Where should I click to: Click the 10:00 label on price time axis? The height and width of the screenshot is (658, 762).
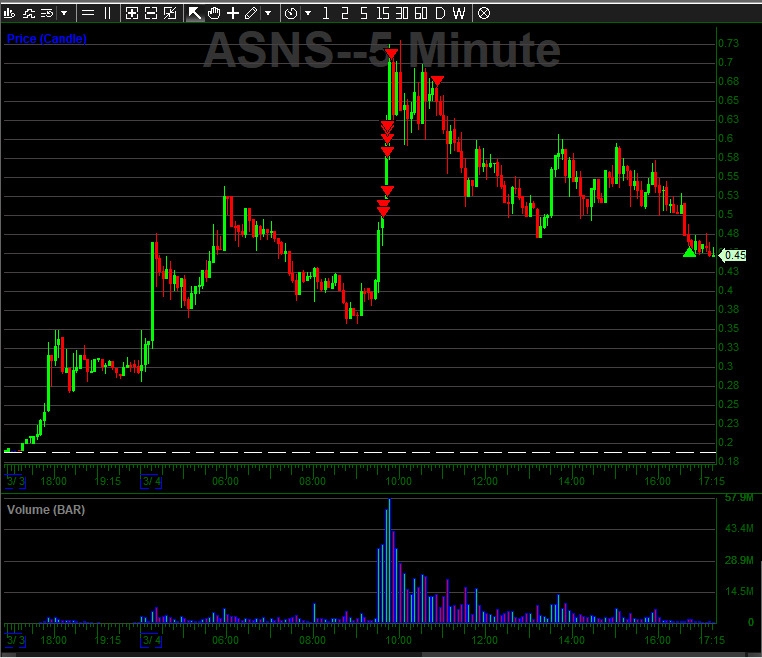click(x=398, y=482)
